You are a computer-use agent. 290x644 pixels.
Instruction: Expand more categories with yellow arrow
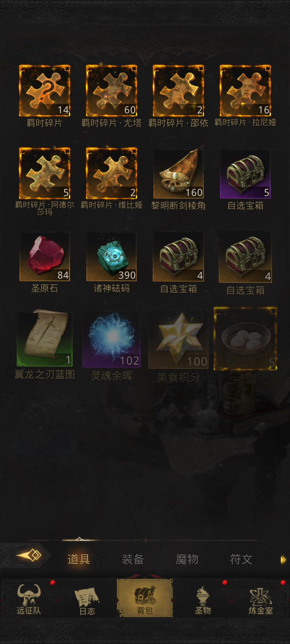click(283, 560)
